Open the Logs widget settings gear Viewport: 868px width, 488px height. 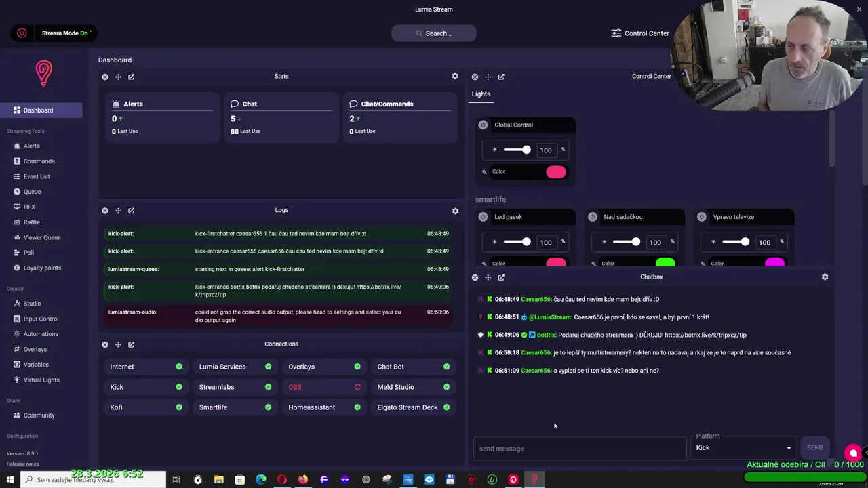tap(455, 211)
